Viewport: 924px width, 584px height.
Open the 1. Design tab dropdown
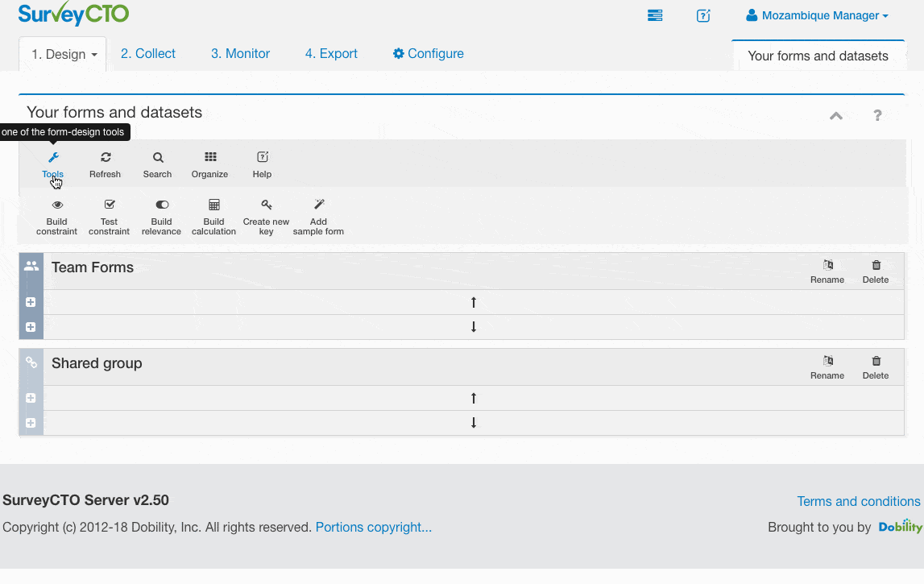(x=64, y=54)
